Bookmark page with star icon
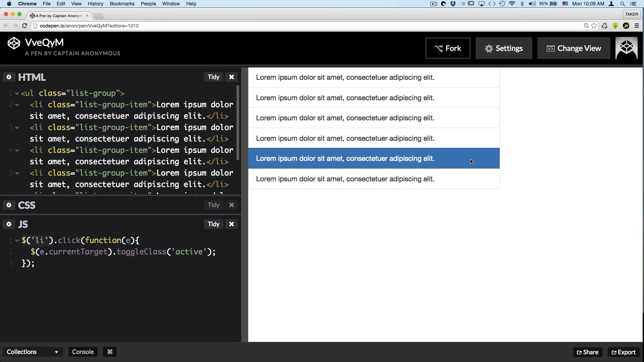This screenshot has width=644, height=362. pyautogui.click(x=594, y=26)
